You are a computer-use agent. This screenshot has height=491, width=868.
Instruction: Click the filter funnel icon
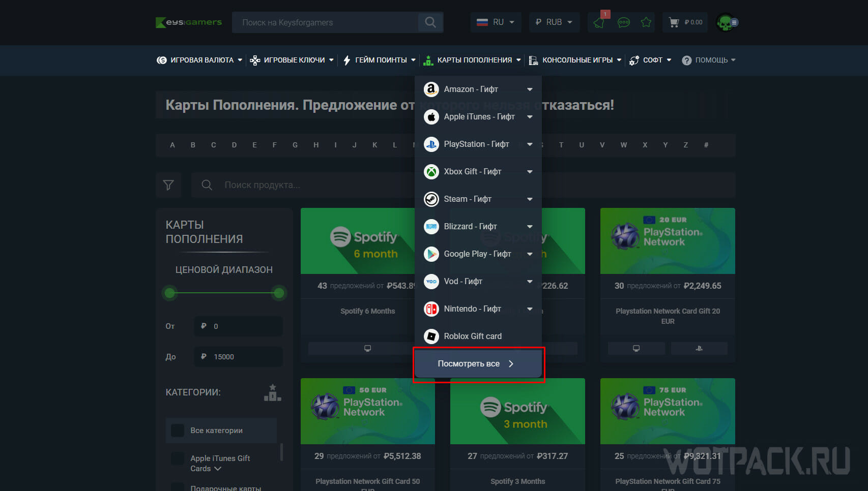click(x=168, y=185)
